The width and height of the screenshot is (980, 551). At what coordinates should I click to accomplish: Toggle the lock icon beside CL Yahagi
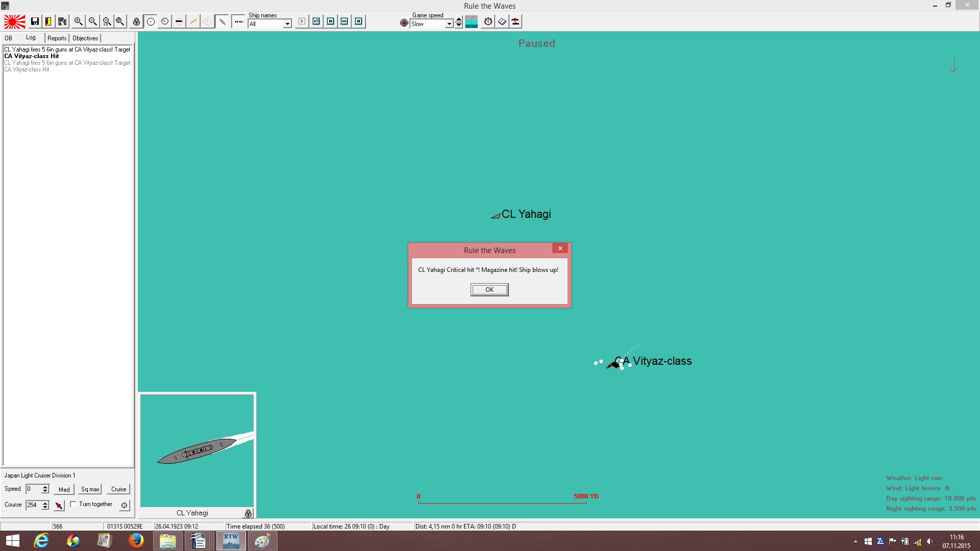click(248, 513)
